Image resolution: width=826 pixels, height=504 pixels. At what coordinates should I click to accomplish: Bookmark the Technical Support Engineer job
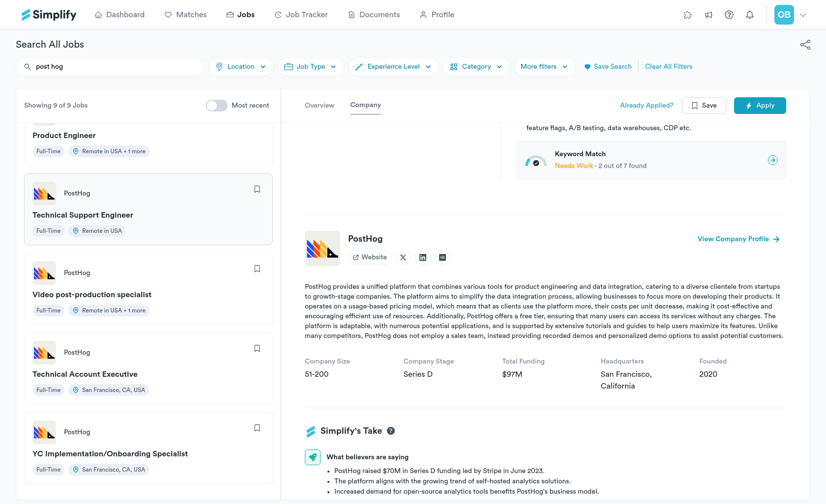(257, 189)
